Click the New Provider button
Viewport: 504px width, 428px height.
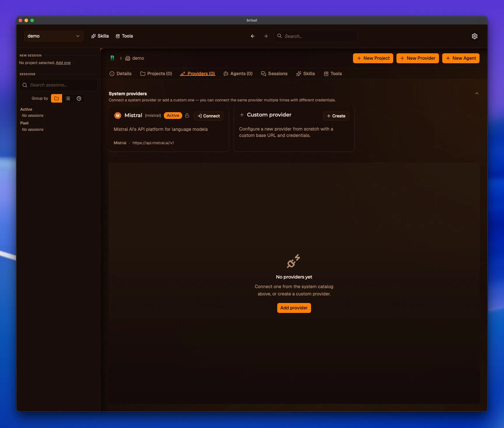[x=418, y=58]
